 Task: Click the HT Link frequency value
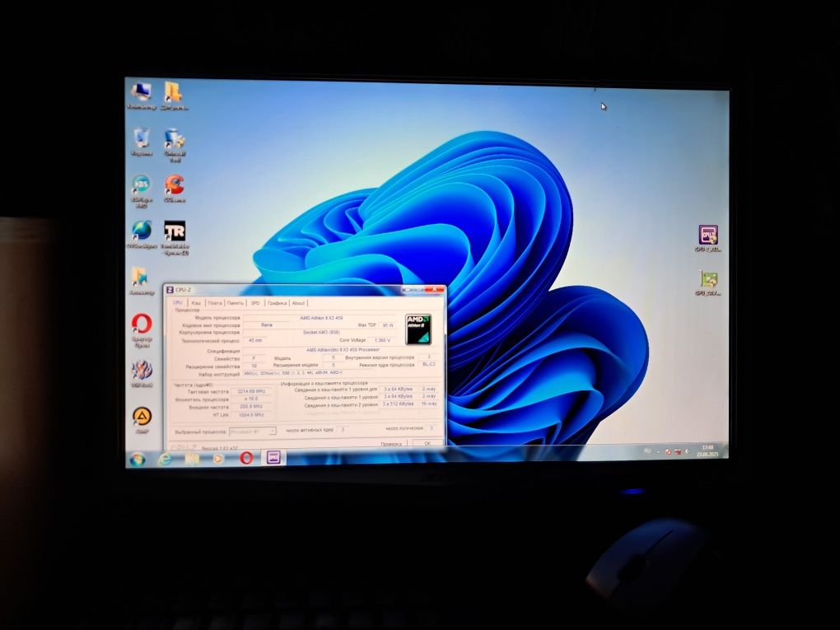point(252,414)
